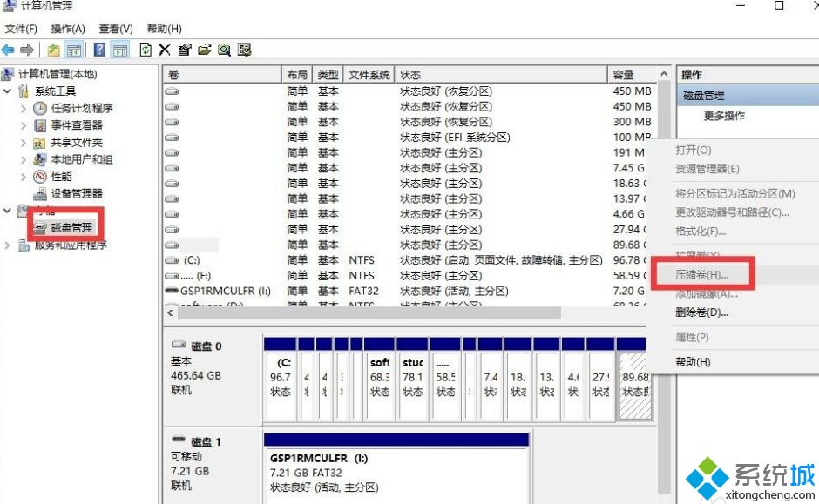Click the drive icon in the (F:) row
Viewport: 819px width, 504px height.
172,275
